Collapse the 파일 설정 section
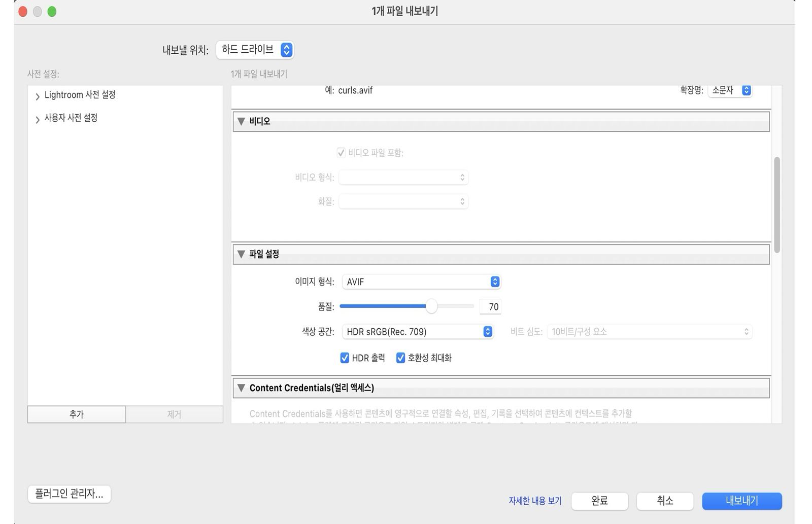812x524 pixels. (242, 254)
